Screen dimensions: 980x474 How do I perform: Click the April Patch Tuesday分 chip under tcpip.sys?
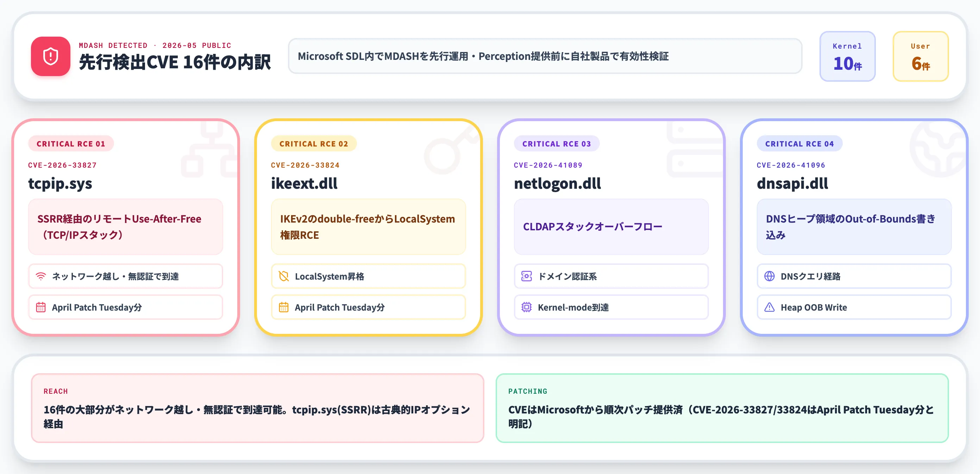tap(126, 307)
